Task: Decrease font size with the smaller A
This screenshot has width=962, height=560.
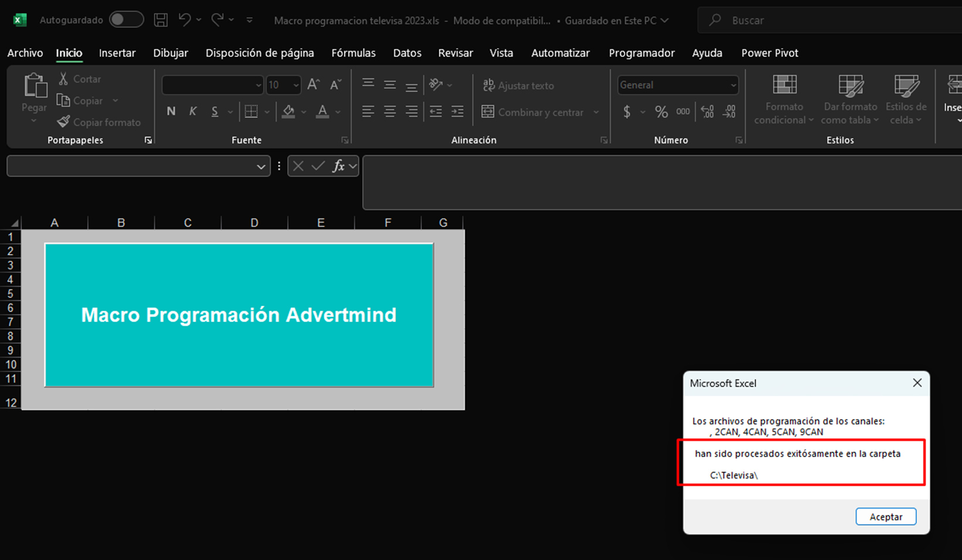Action: (x=335, y=85)
